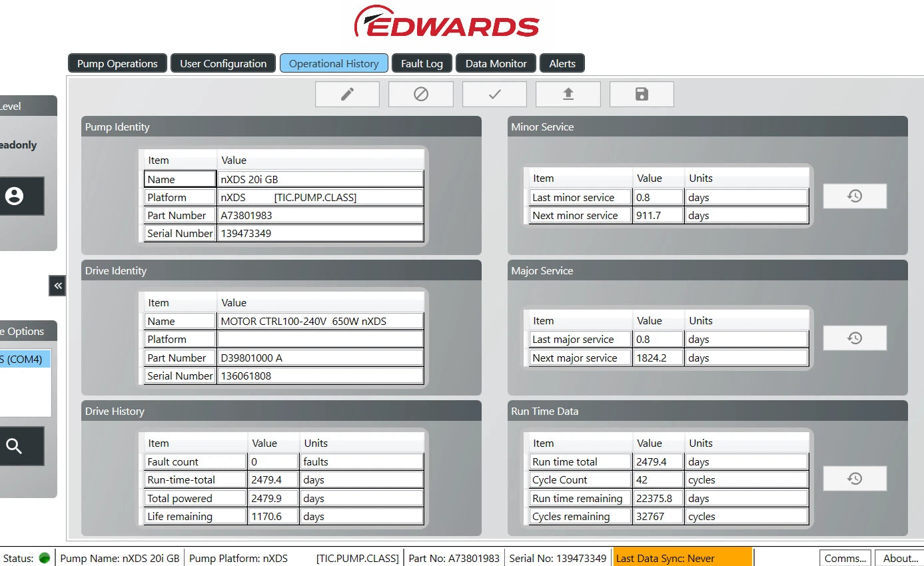Click the Run-time-total value in Drive History

(273, 479)
